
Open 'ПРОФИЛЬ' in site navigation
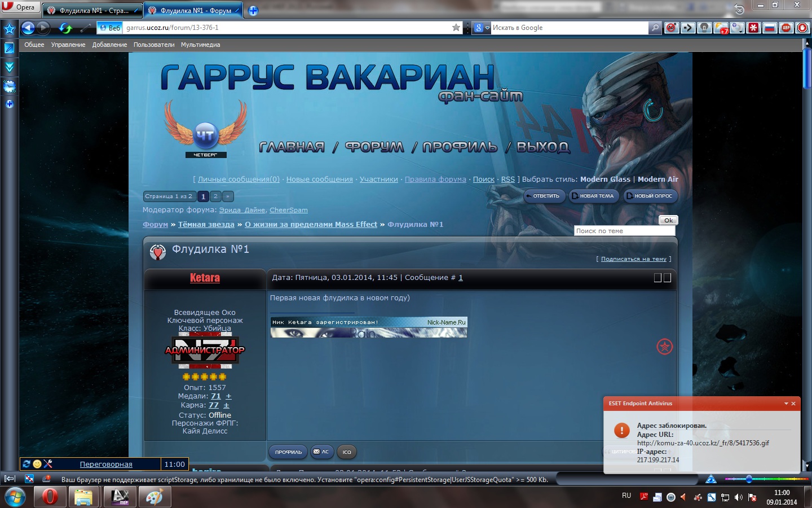pyautogui.click(x=460, y=147)
